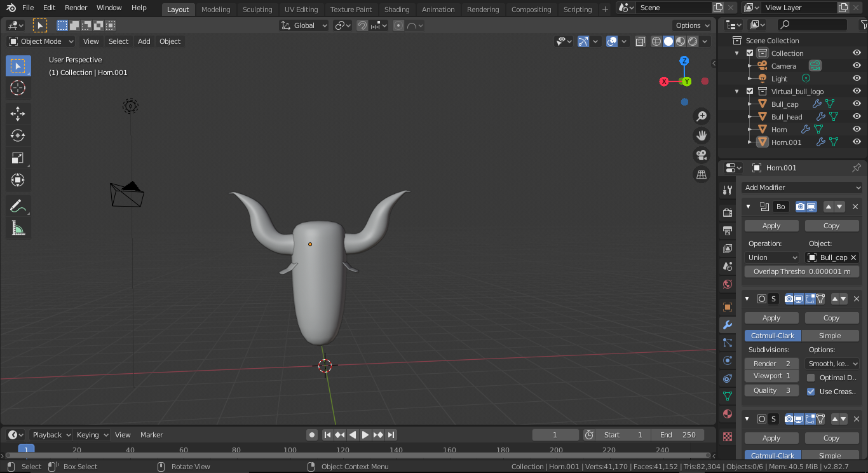Uncheck the Use Creases checkbox

[811, 392]
